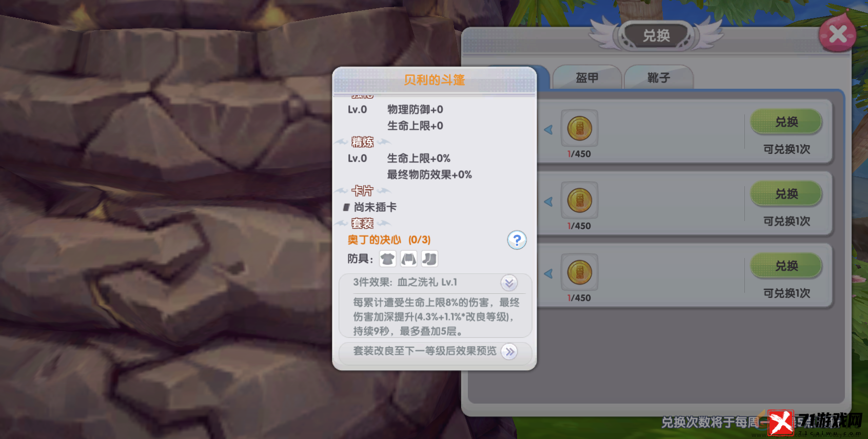Click the question mark help icon

coord(517,240)
